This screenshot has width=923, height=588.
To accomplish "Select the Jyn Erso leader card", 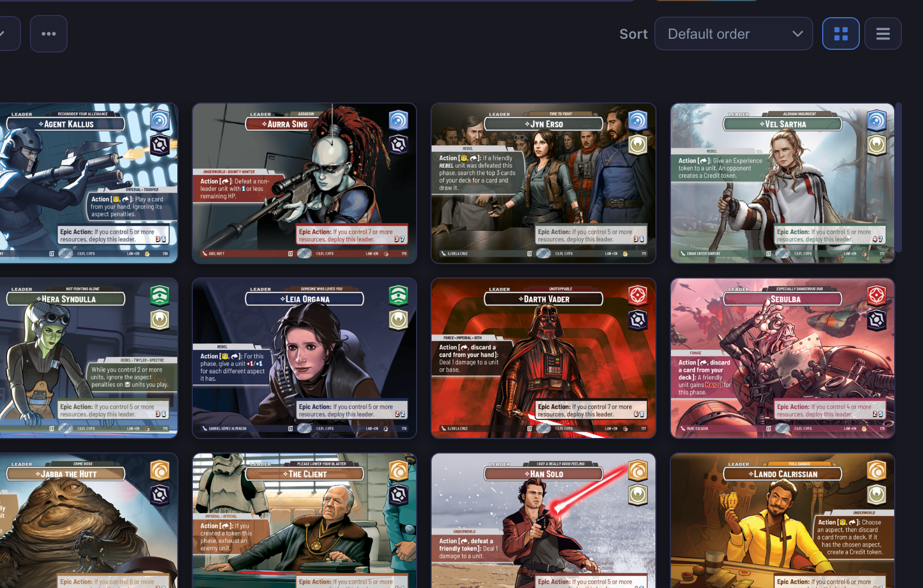I will pyautogui.click(x=543, y=183).
